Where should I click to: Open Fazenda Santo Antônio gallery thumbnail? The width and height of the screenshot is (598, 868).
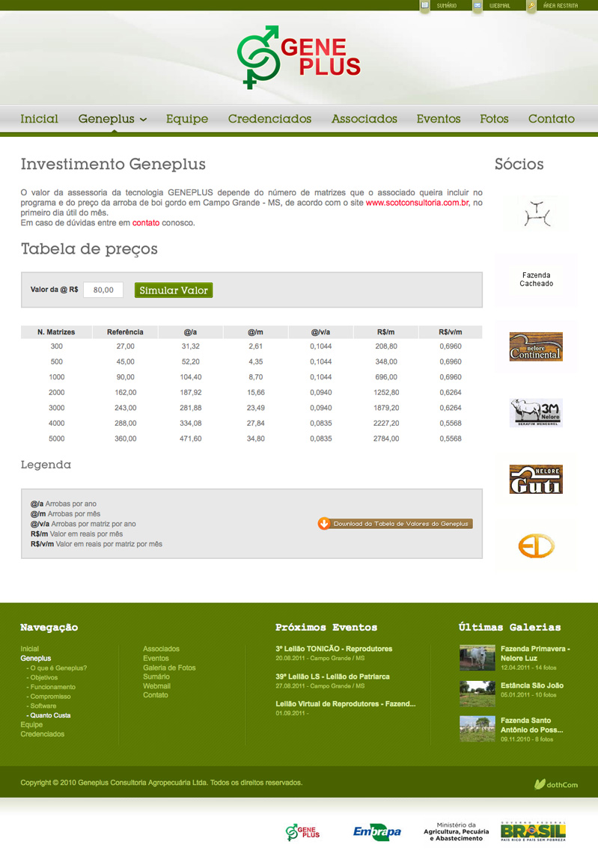pyautogui.click(x=478, y=729)
